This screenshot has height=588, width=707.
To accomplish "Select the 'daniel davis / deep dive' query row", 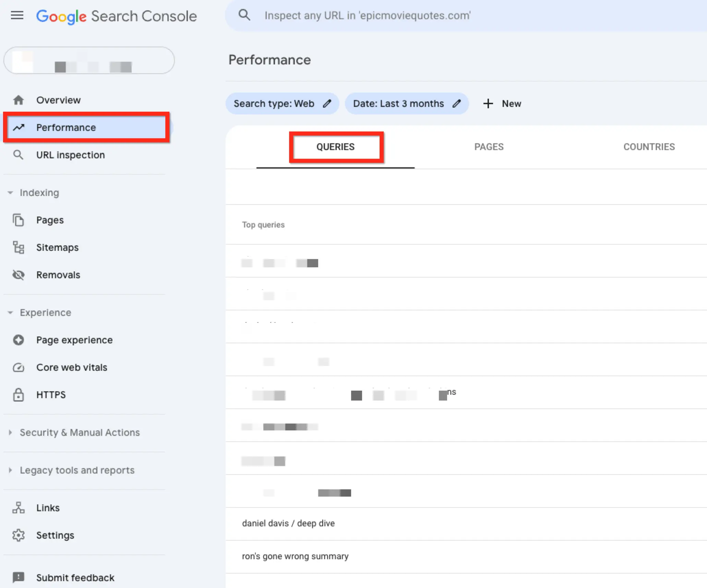I will (466, 523).
